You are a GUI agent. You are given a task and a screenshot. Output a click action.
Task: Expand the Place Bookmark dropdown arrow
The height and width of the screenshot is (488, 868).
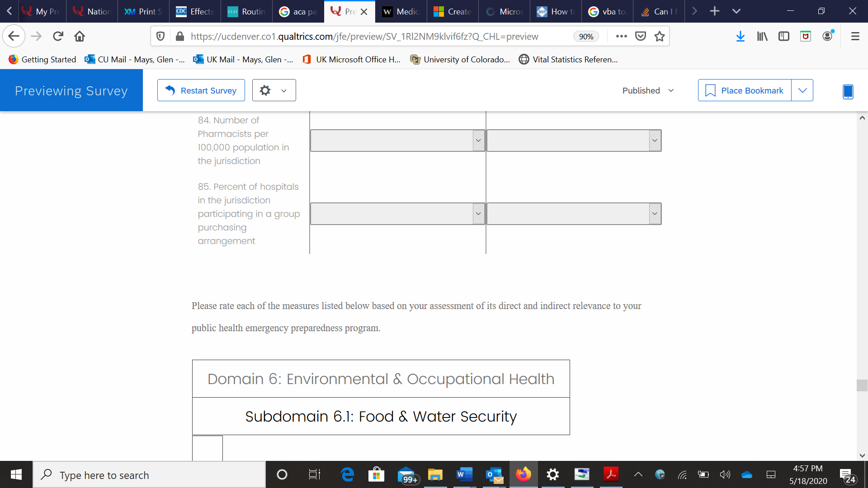[802, 90]
